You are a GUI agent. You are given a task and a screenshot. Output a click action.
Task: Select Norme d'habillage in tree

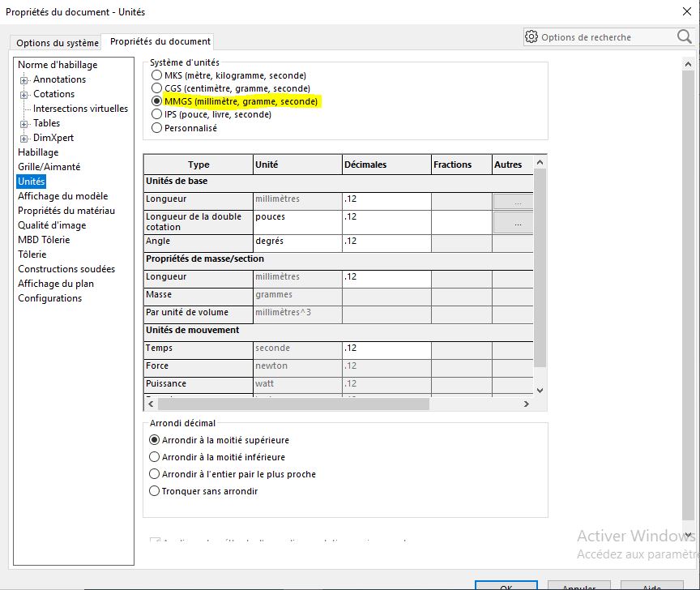58,65
